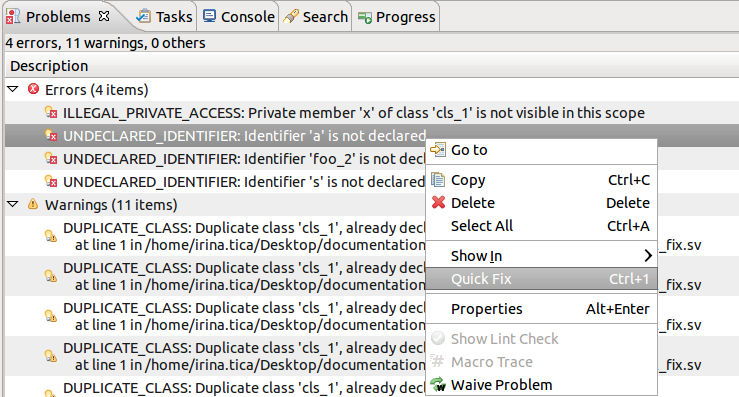
Task: Click the red X Delete icon
Action: coord(438,203)
